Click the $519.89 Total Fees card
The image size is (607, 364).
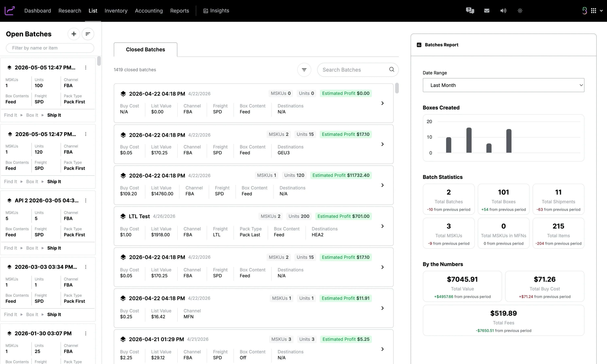click(503, 320)
